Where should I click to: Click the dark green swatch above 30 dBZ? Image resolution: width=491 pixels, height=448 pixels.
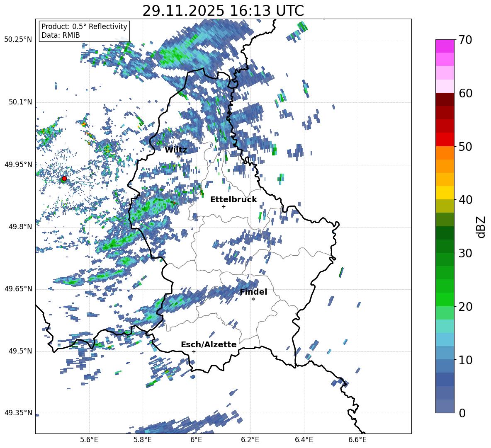[x=445, y=246]
